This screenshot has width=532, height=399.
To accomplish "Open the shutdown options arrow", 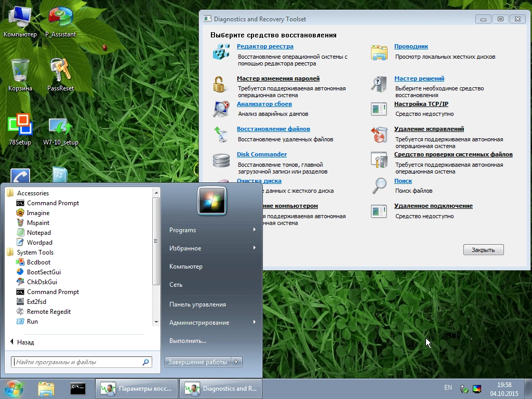I will [x=236, y=362].
